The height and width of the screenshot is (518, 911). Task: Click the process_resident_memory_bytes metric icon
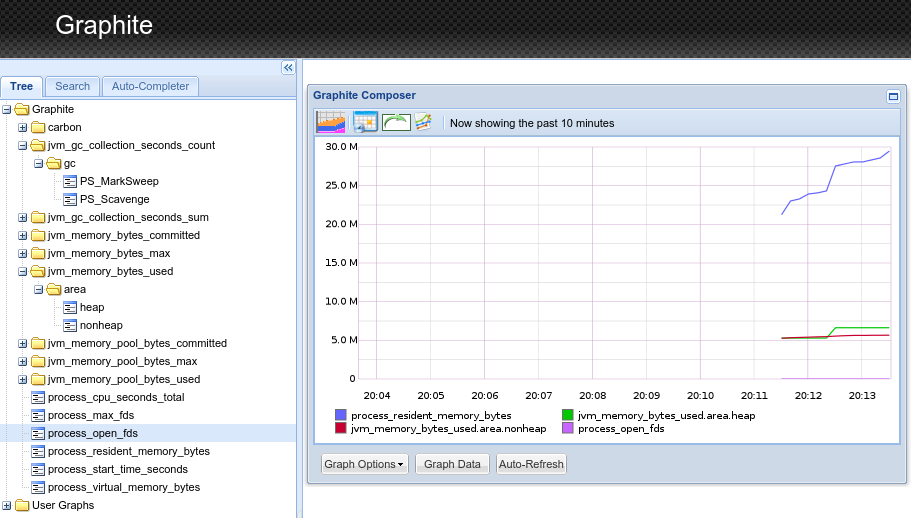point(38,452)
